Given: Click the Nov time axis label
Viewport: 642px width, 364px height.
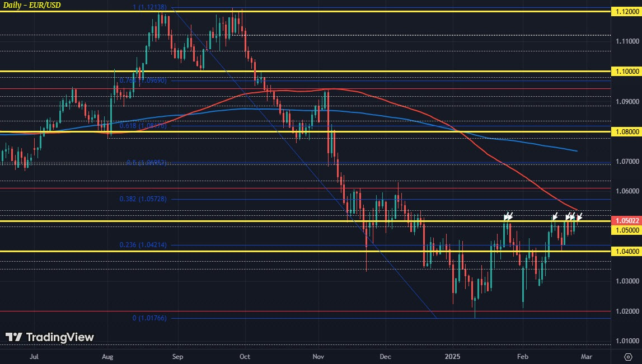Looking at the screenshot, I should [x=318, y=357].
